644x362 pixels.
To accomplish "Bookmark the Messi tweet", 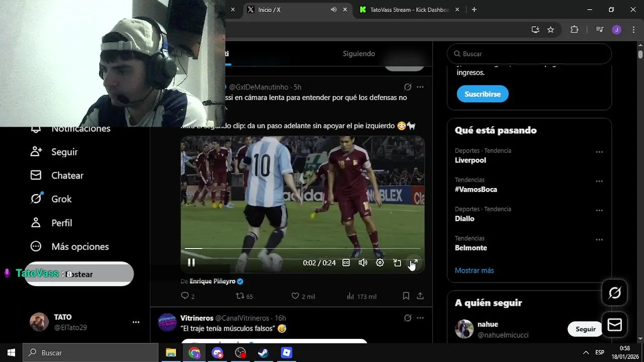I will [x=406, y=296].
